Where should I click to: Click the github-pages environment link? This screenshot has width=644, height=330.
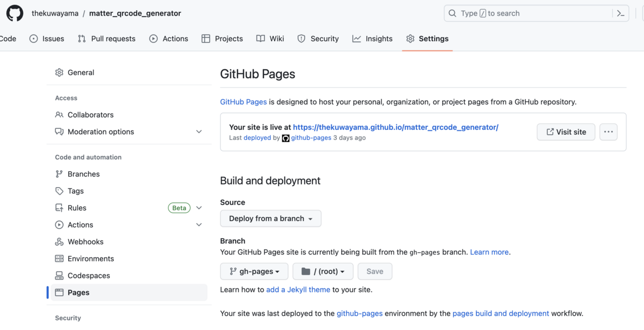tap(360, 313)
